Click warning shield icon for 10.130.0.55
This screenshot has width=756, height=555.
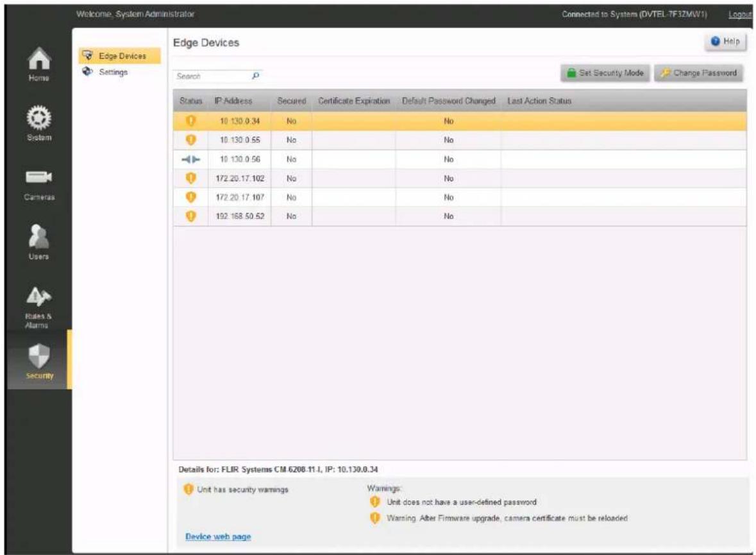coord(191,140)
